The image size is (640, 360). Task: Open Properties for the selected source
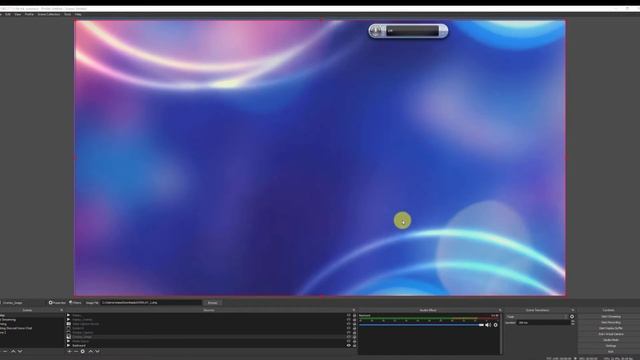(57, 303)
